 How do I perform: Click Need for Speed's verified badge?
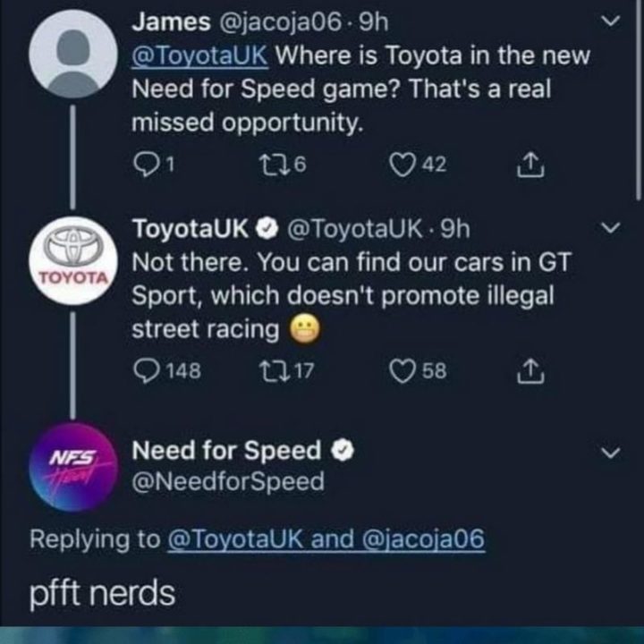[x=343, y=451]
